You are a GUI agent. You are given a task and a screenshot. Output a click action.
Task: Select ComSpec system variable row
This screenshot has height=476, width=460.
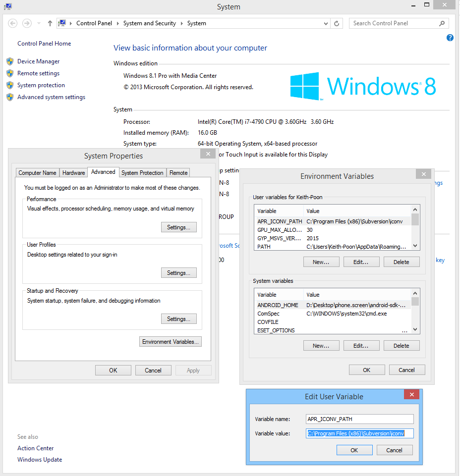(x=333, y=314)
